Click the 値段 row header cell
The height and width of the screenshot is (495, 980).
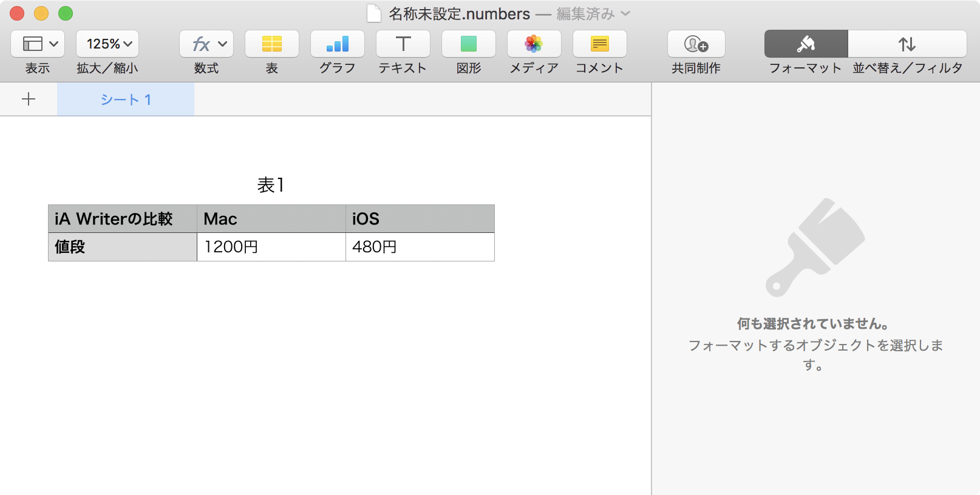(122, 247)
